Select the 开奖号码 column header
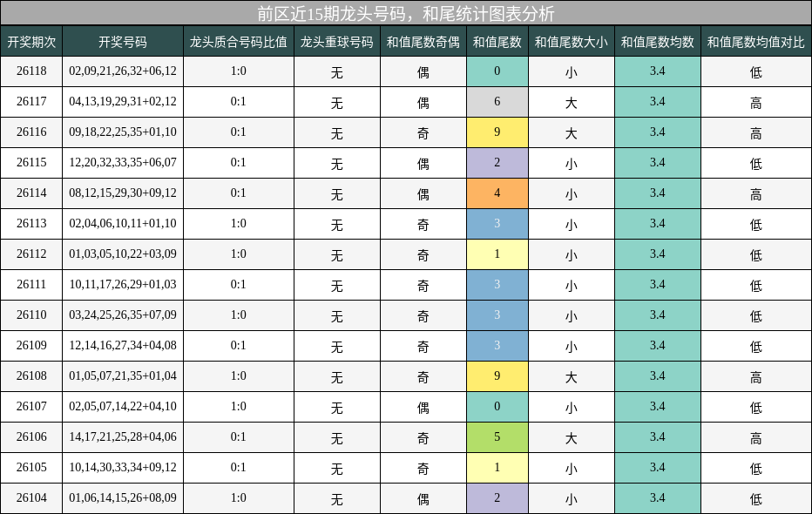This screenshot has height=514, width=812. [123, 42]
